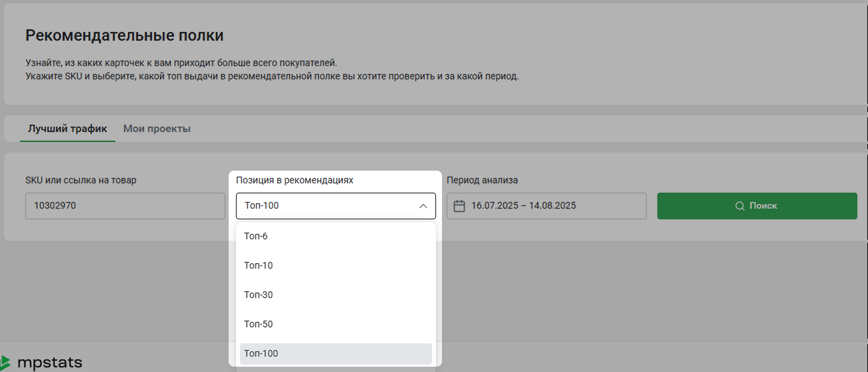Open the Лучший трафик tab

tap(67, 129)
